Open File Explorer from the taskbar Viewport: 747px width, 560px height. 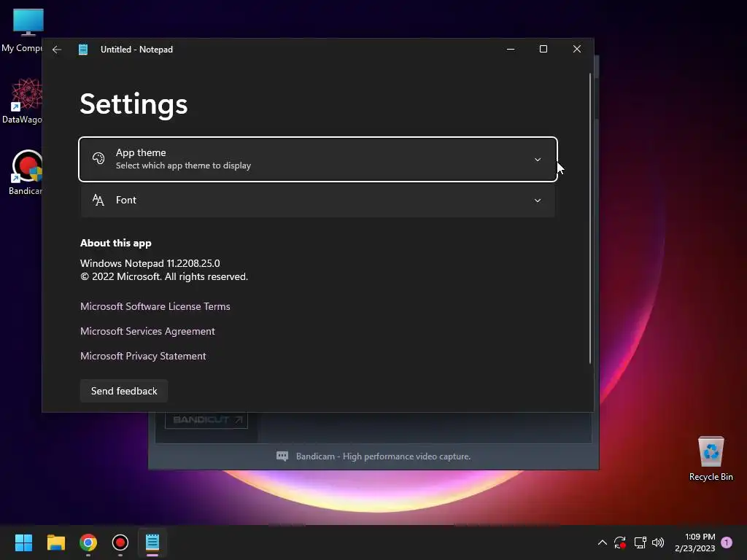point(55,542)
